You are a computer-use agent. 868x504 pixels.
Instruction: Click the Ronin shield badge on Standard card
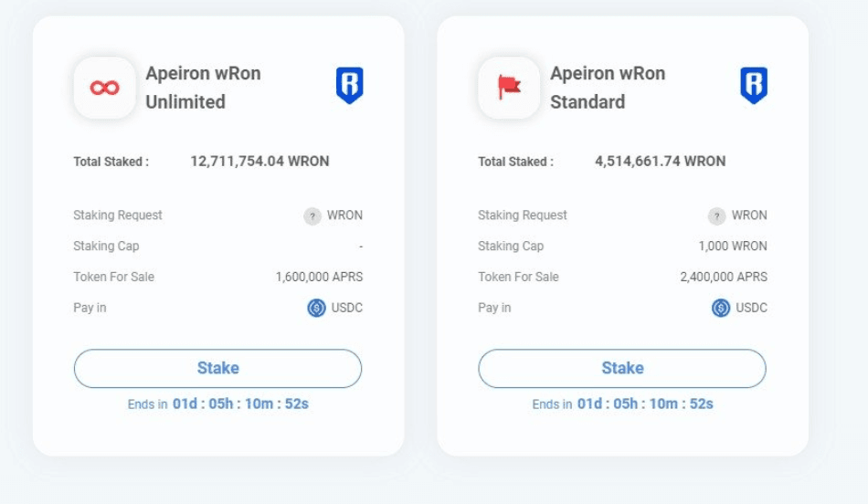(x=754, y=85)
